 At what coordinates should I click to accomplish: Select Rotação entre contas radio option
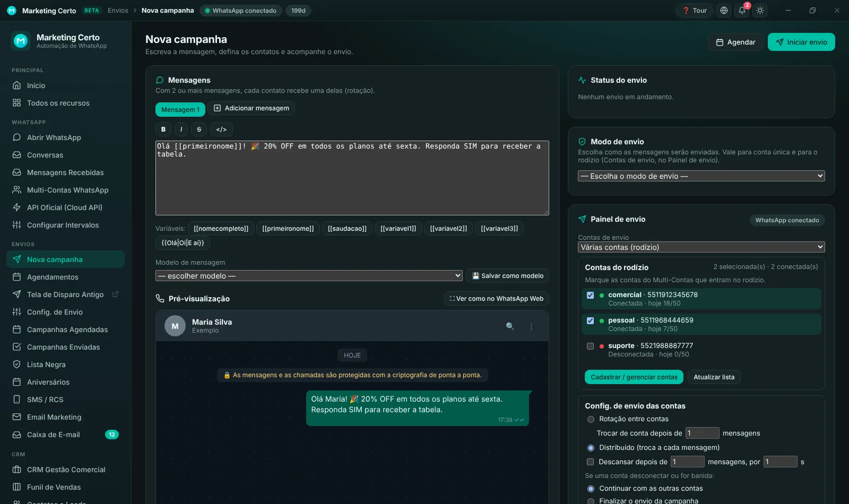point(591,419)
